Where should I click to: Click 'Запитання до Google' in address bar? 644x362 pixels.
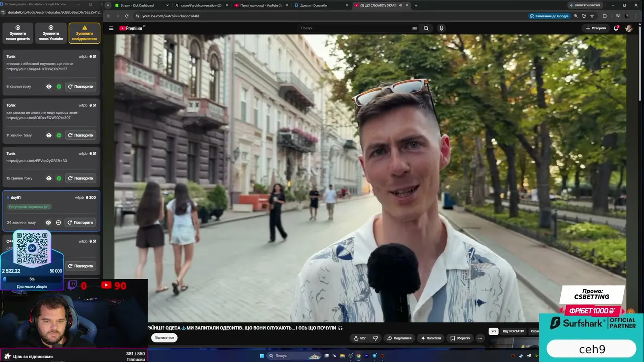point(549,16)
